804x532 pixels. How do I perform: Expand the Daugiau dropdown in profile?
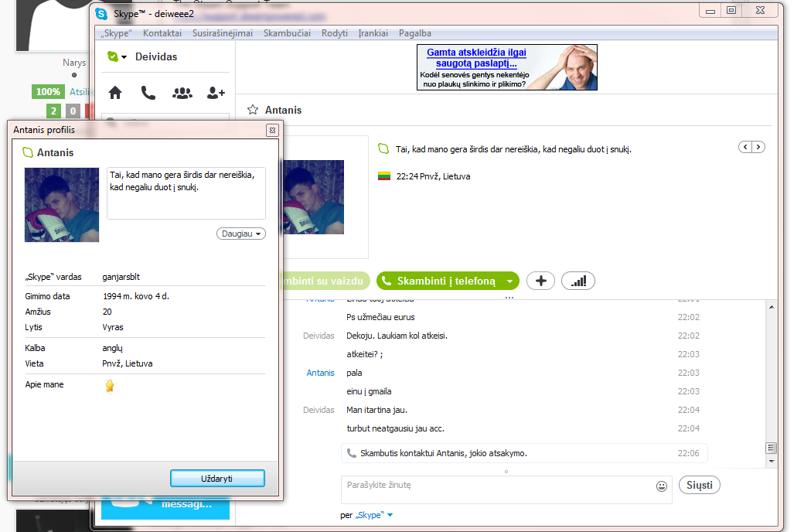[241, 234]
